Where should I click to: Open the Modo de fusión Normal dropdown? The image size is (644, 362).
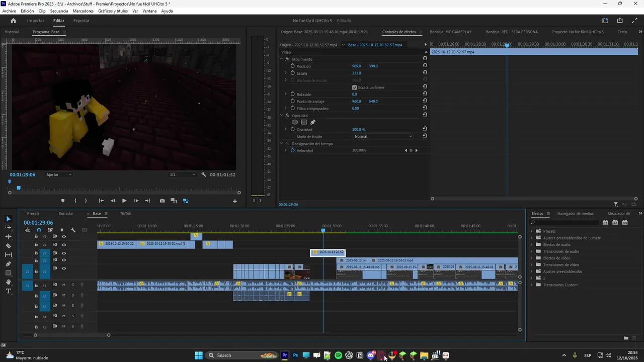click(383, 136)
